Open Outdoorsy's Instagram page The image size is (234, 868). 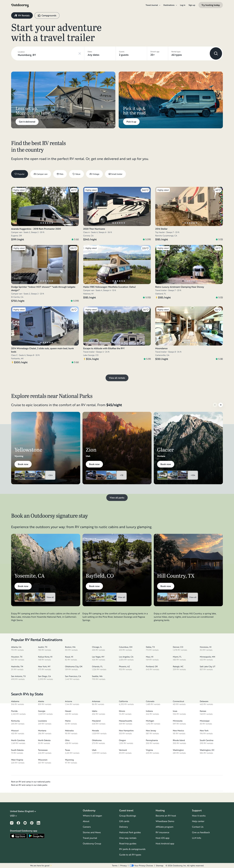[12, 823]
